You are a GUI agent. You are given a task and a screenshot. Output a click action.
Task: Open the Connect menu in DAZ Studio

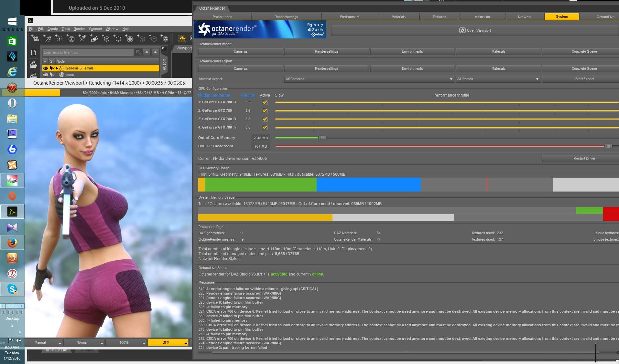95,29
